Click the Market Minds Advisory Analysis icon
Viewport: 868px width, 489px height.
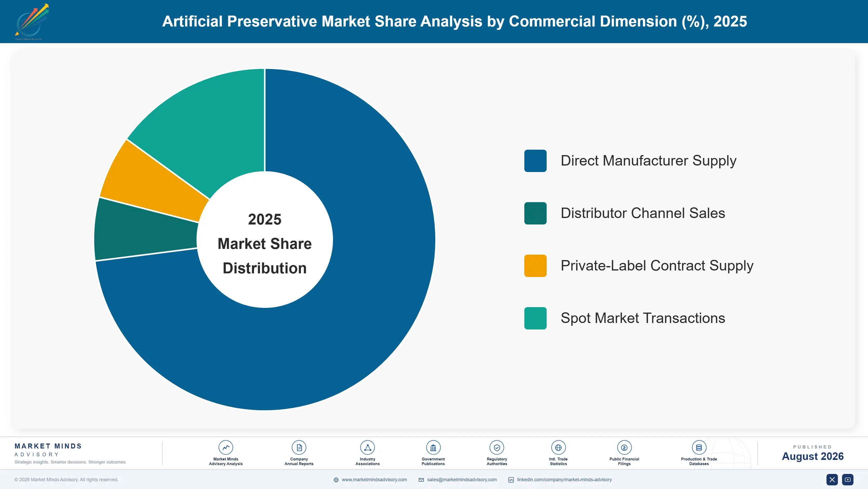(x=226, y=447)
